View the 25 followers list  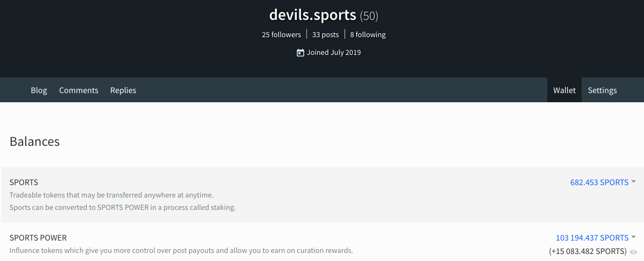point(281,34)
